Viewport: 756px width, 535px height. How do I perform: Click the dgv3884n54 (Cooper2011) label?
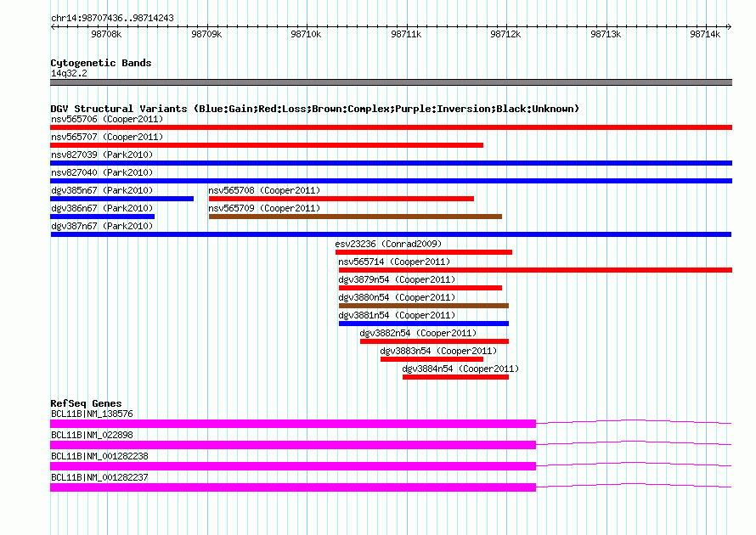[x=460, y=369]
